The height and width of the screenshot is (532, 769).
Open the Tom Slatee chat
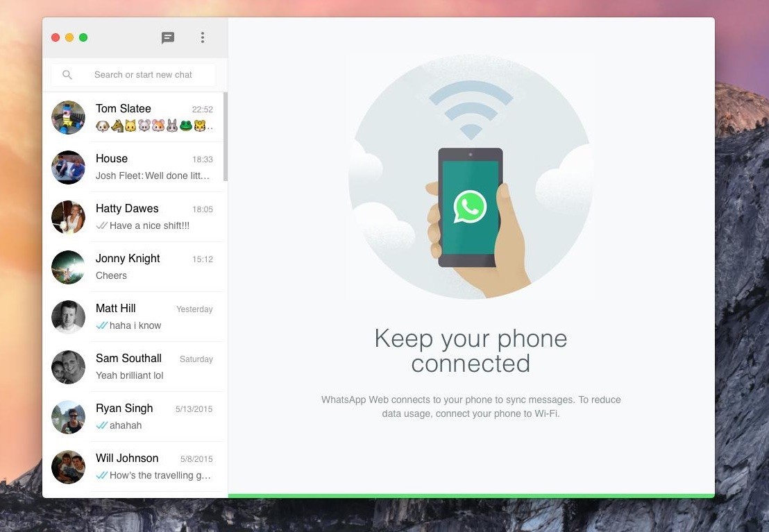[133, 117]
